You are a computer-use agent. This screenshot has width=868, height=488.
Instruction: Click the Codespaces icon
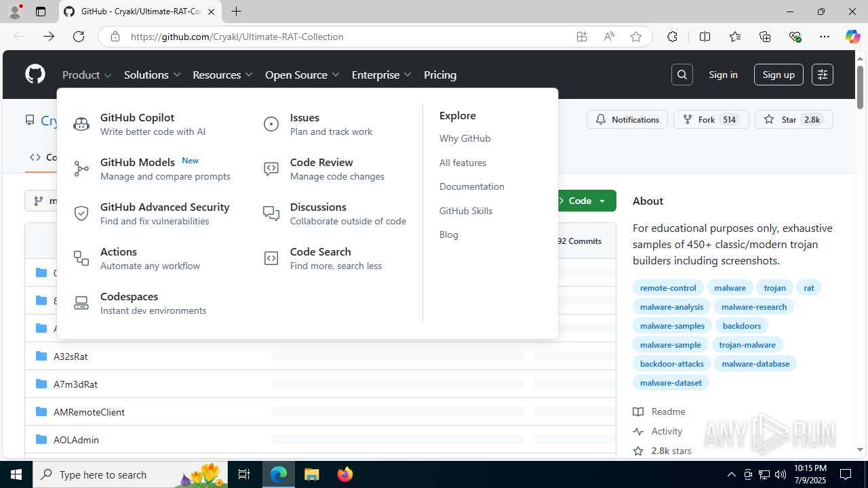[81, 303]
